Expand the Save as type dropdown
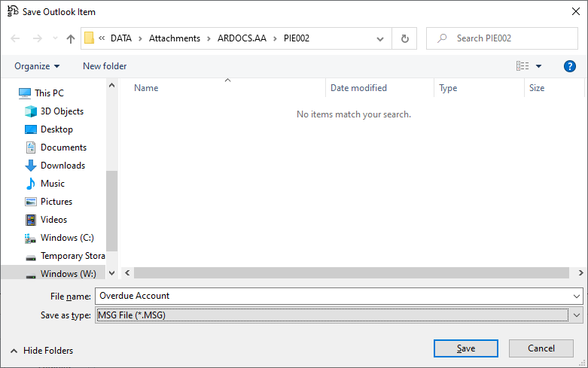The height and width of the screenshot is (368, 588). coord(577,315)
